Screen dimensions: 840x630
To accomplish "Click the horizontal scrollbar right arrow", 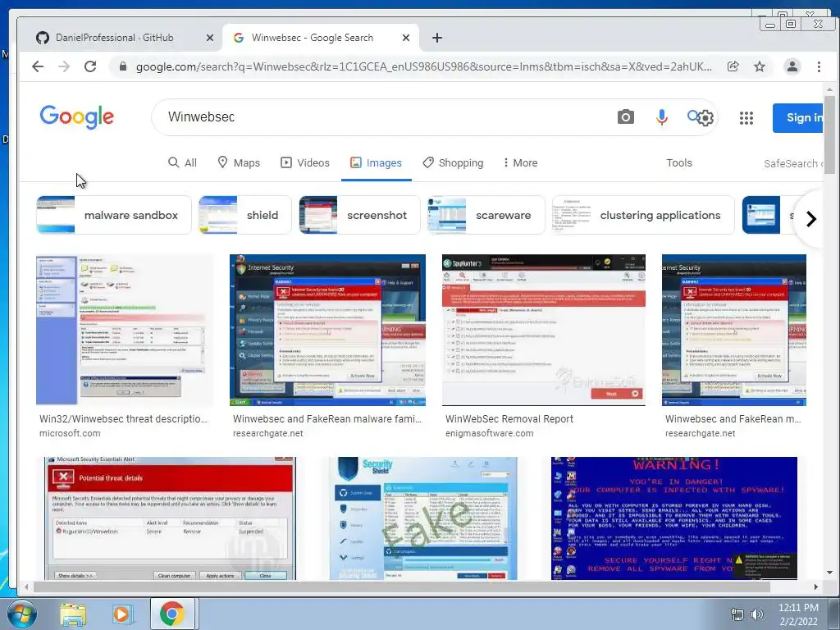I will point(816,587).
